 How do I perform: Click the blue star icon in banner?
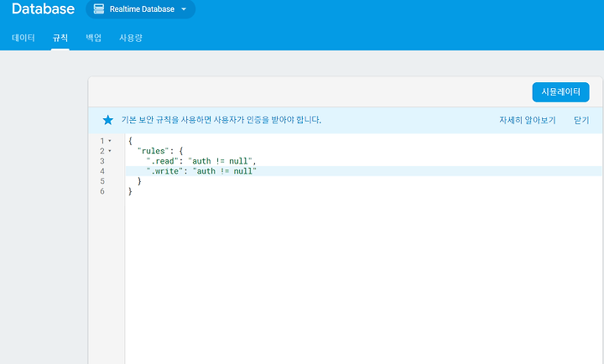click(x=108, y=120)
